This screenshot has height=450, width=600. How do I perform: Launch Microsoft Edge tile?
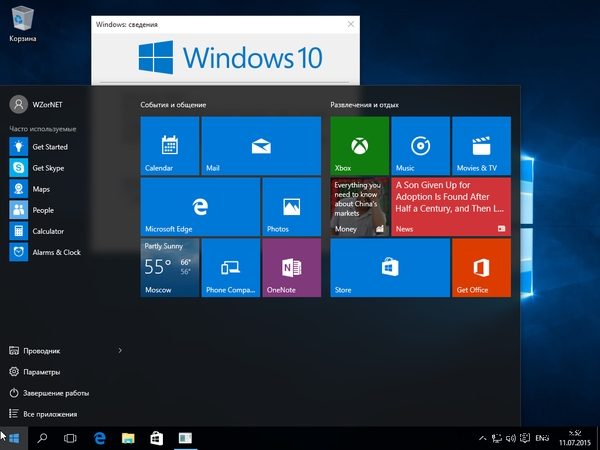[x=200, y=207]
